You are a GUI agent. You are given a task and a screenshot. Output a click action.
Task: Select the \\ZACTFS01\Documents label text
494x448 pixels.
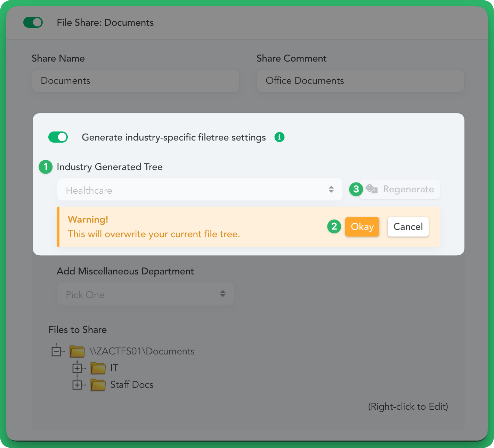(x=142, y=351)
